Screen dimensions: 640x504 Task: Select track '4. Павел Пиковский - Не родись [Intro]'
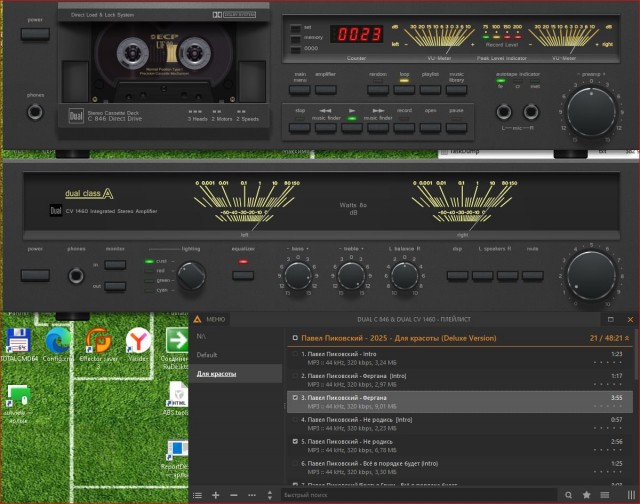460,424
